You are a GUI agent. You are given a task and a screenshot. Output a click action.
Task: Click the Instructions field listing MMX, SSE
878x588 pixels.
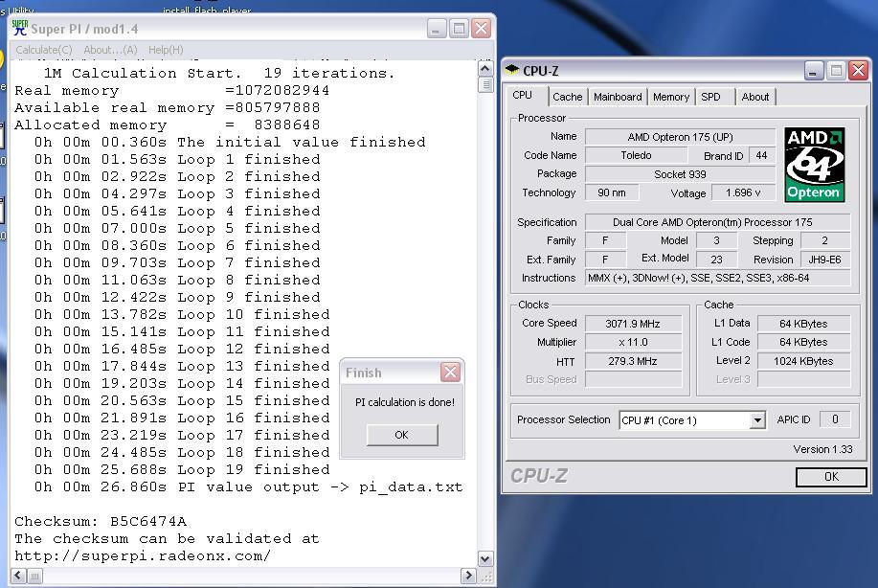(x=717, y=278)
